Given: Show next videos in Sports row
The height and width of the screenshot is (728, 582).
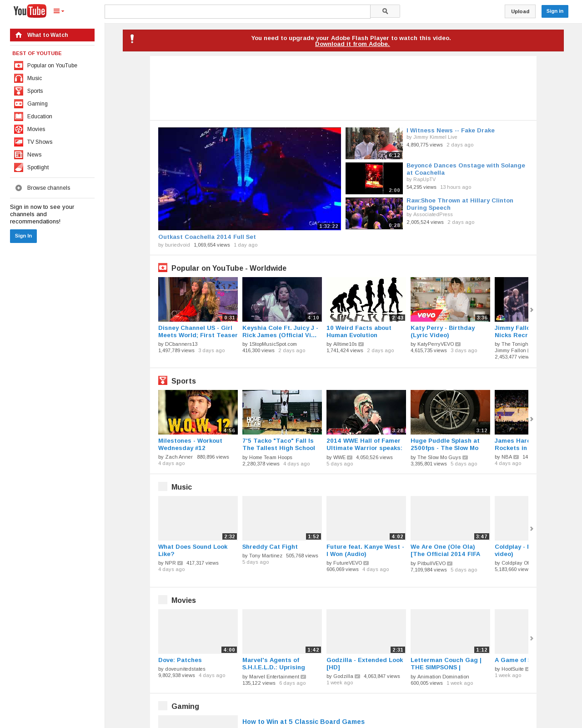Looking at the screenshot, I should 532,419.
